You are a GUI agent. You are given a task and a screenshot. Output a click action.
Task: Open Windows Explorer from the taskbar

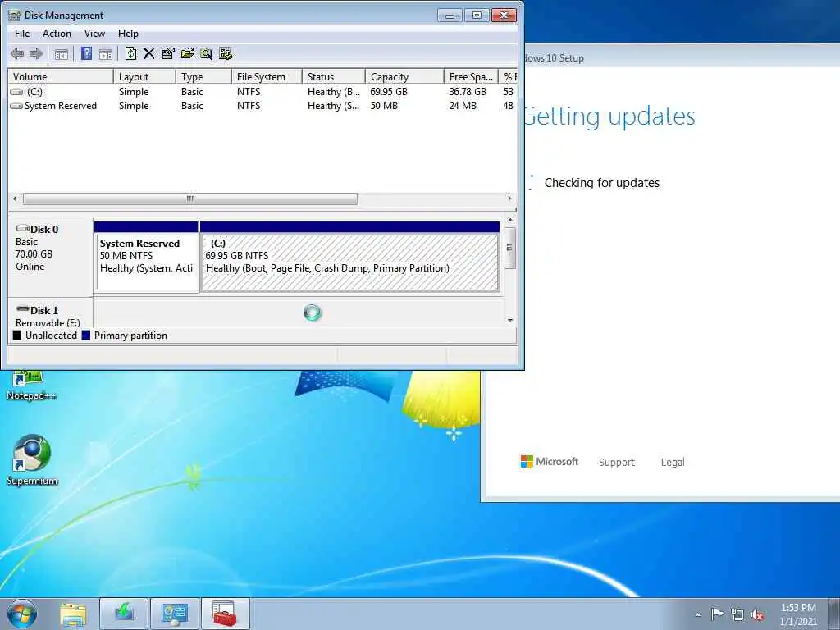pyautogui.click(x=73, y=614)
